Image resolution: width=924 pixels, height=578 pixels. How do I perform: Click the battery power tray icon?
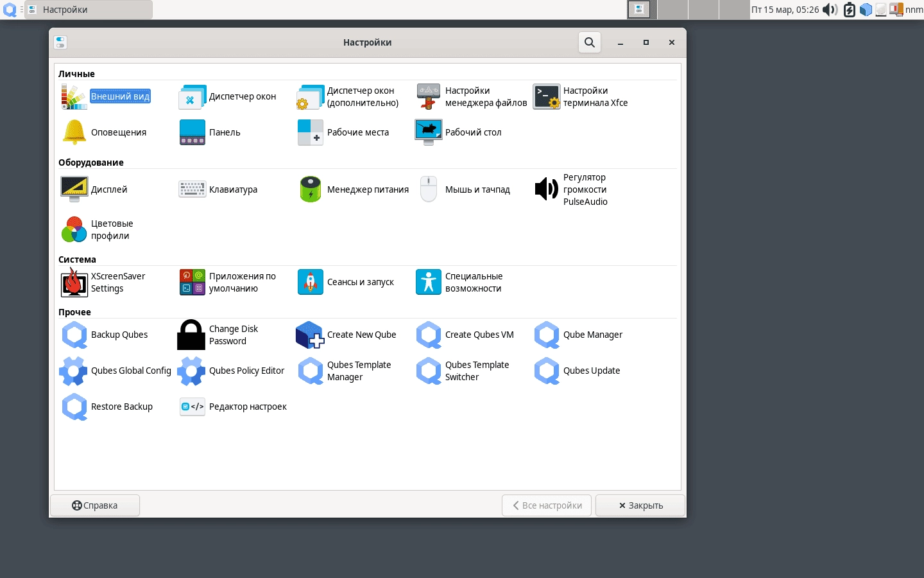tap(849, 10)
